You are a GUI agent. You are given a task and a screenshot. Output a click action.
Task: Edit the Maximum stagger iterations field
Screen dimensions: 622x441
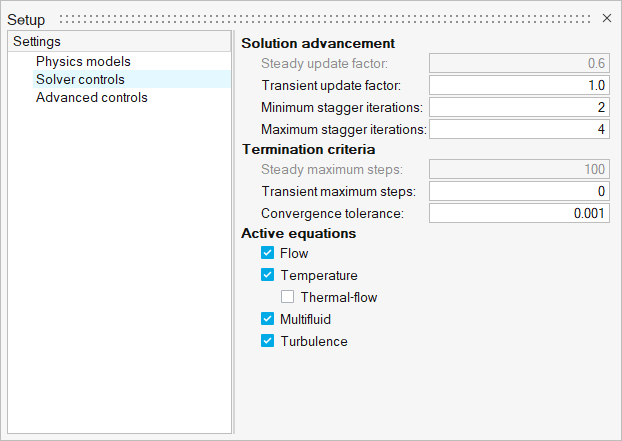tap(519, 129)
